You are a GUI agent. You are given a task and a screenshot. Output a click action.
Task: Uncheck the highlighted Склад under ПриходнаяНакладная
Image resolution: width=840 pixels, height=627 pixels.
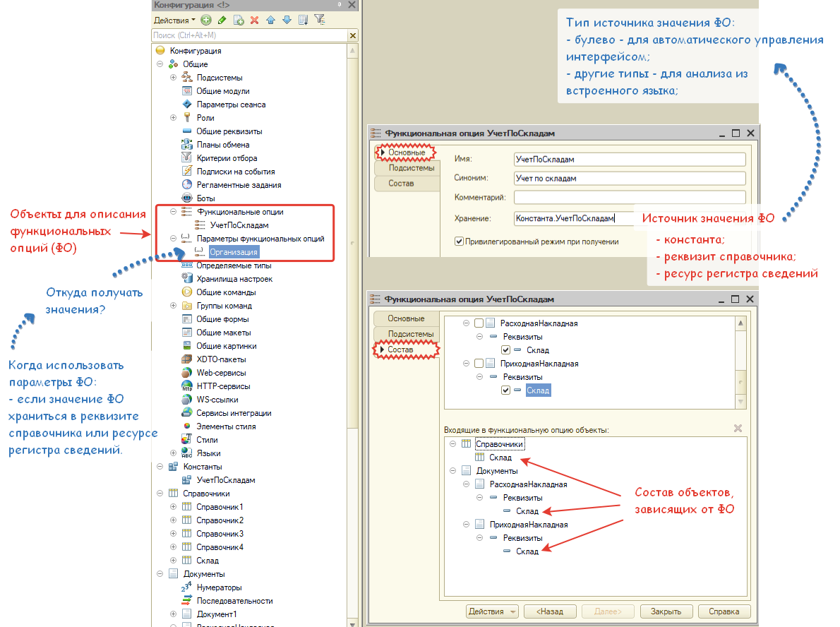[x=505, y=390]
